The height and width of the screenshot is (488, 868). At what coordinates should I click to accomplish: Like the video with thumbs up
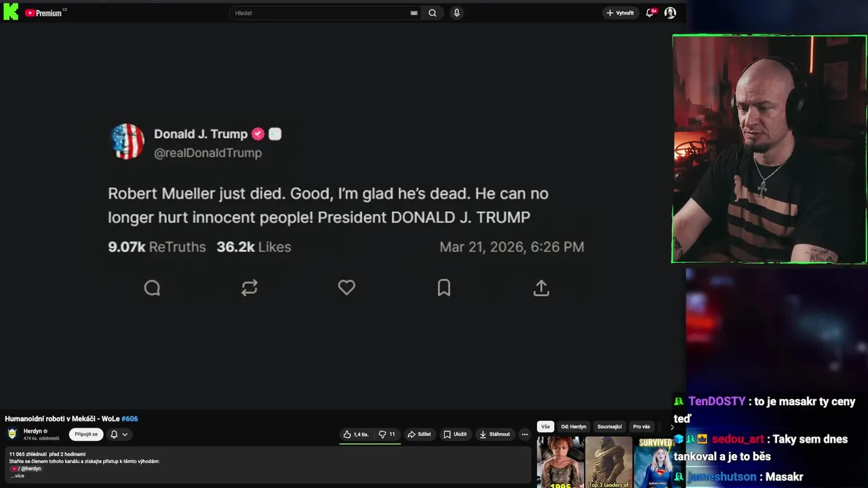click(x=356, y=434)
